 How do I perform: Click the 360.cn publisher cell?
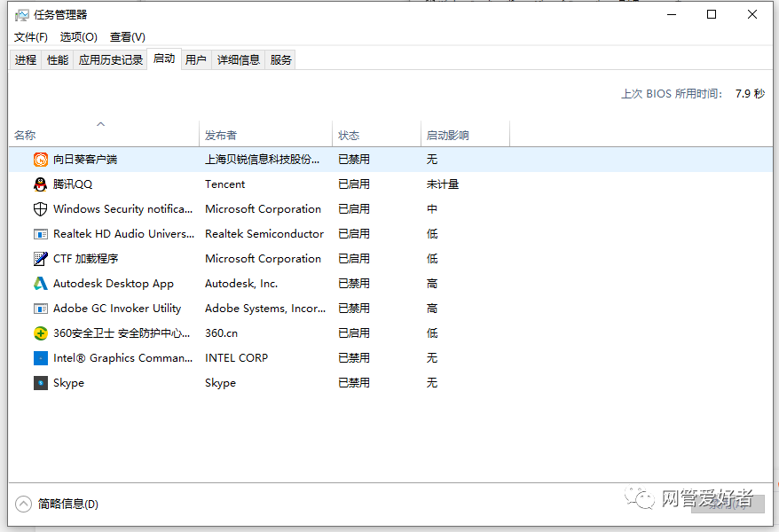tap(222, 333)
